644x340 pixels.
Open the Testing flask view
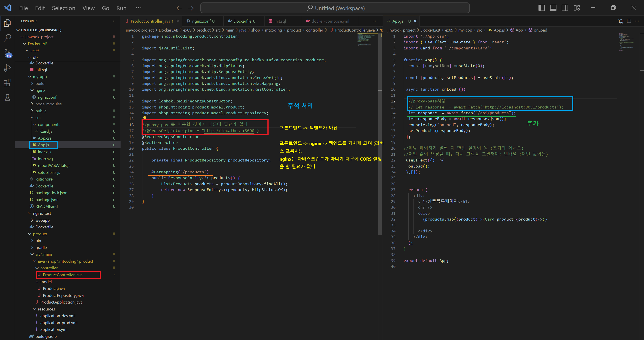click(x=8, y=98)
